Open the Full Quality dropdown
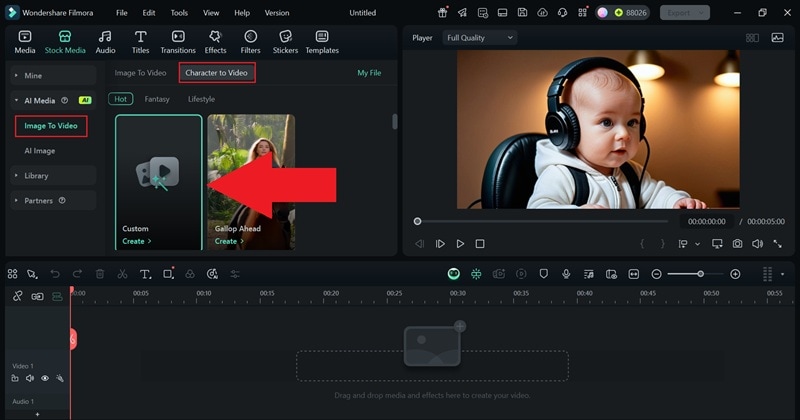Viewport: 800px width, 420px height. point(480,38)
